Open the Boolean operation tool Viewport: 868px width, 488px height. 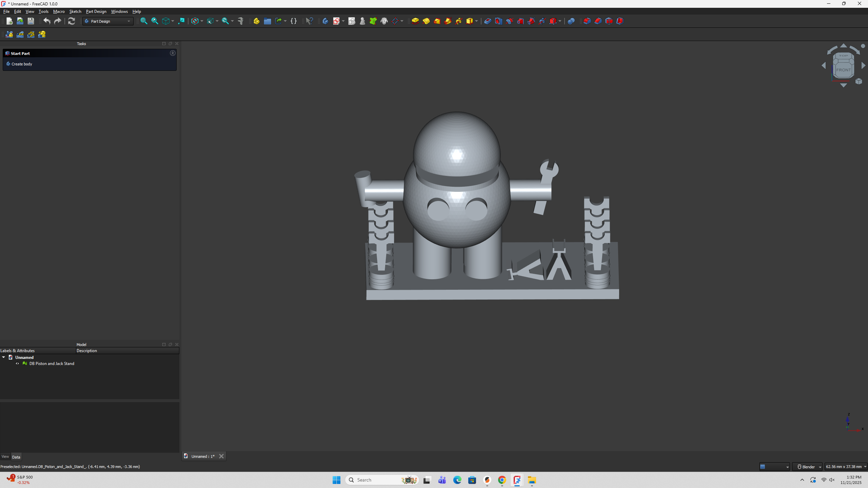click(x=571, y=21)
